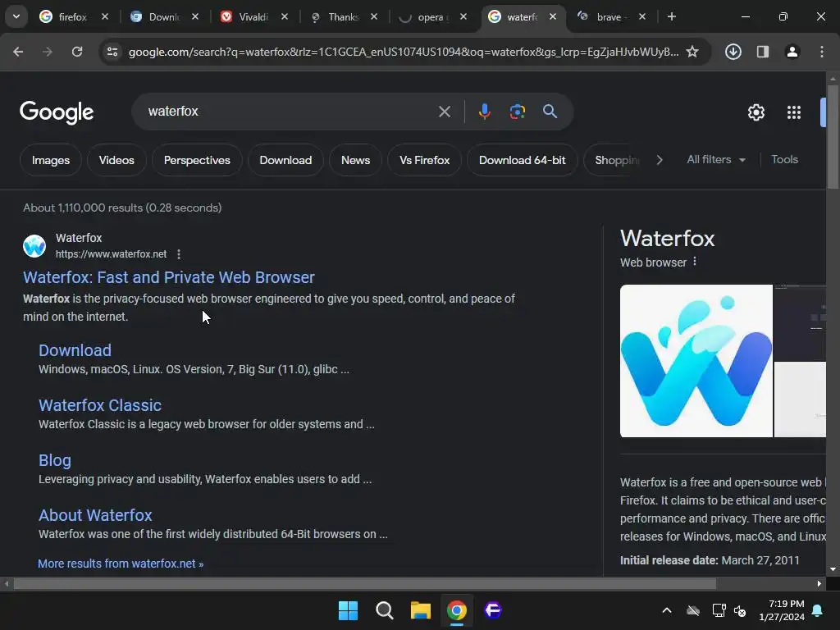Viewport: 840px width, 630px height.
Task: Open the Chrome three-dot menu
Action: pyautogui.click(x=822, y=52)
